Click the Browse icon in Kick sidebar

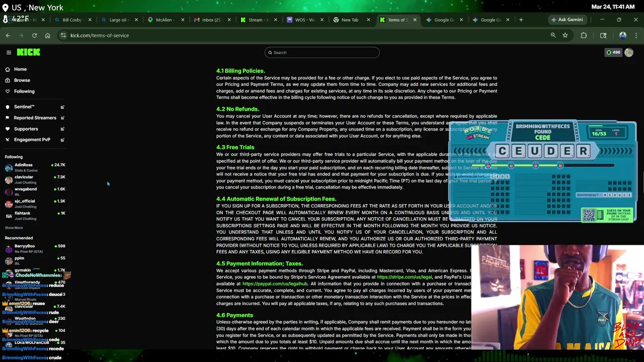[x=8, y=80]
